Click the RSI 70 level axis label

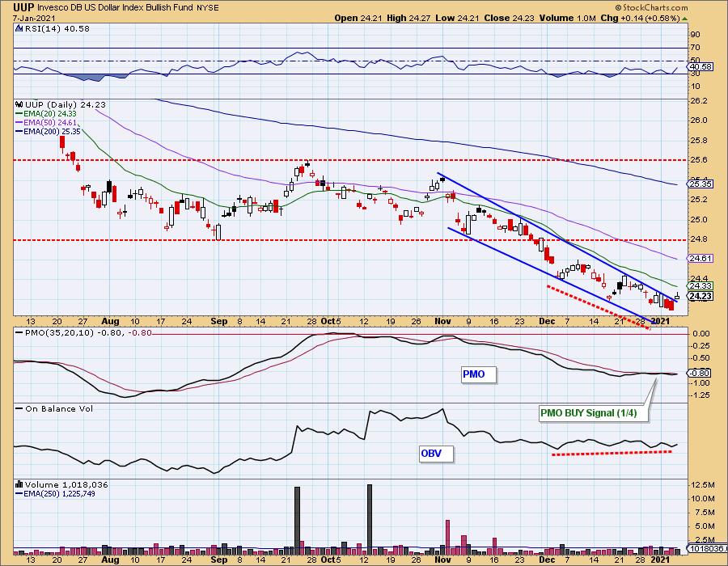click(695, 48)
